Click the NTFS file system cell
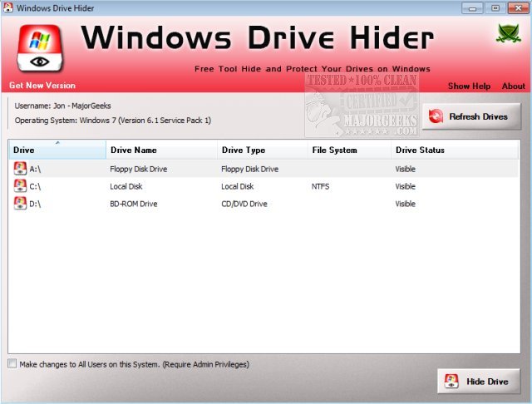The width and height of the screenshot is (532, 404). tap(320, 186)
